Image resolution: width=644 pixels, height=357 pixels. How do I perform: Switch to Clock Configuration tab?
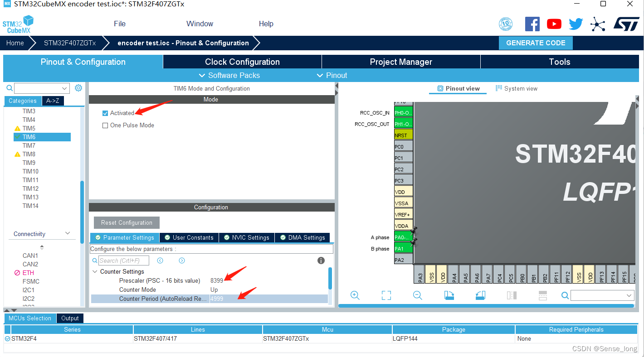242,62
